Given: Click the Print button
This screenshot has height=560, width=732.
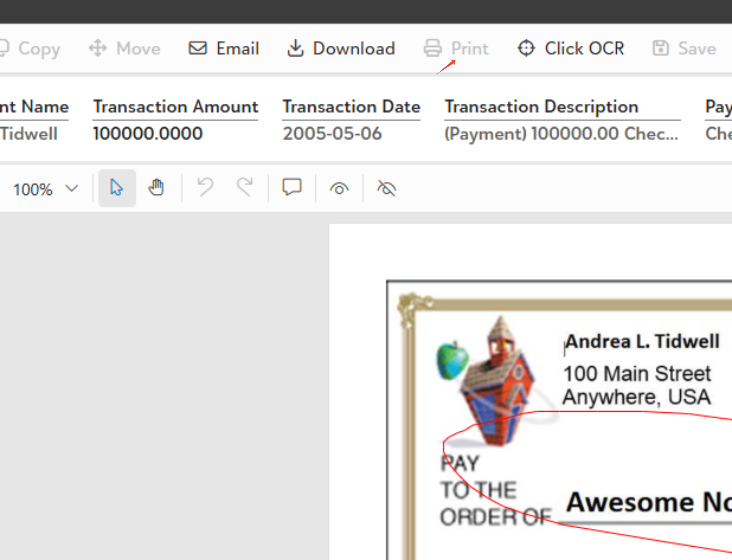Looking at the screenshot, I should (456, 48).
